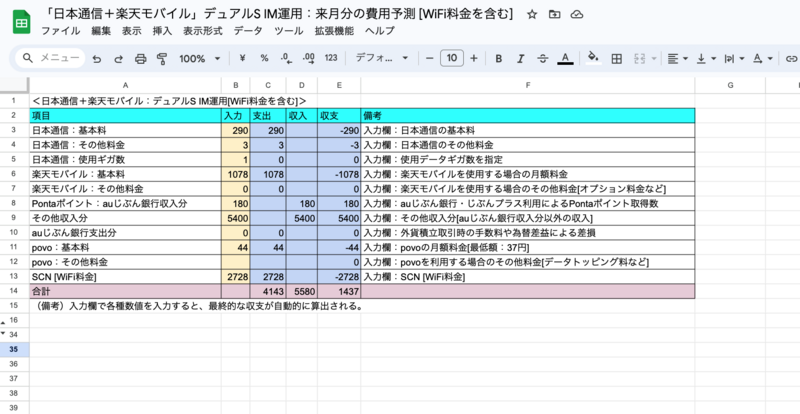The image size is (800, 414).
Task: Select input cell with value 2728
Action: (236, 277)
